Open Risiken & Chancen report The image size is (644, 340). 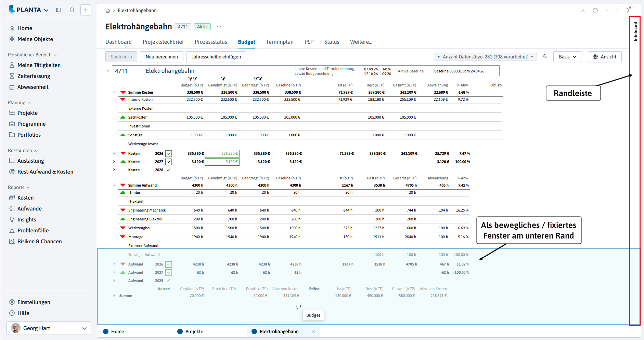click(x=39, y=241)
